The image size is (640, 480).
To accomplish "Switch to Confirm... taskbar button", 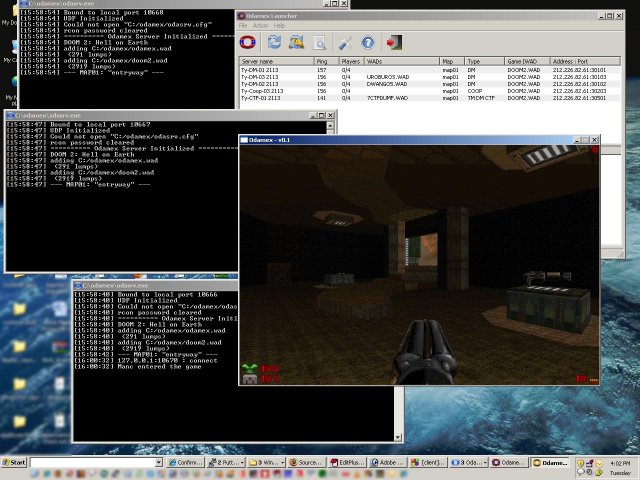I will (185, 462).
